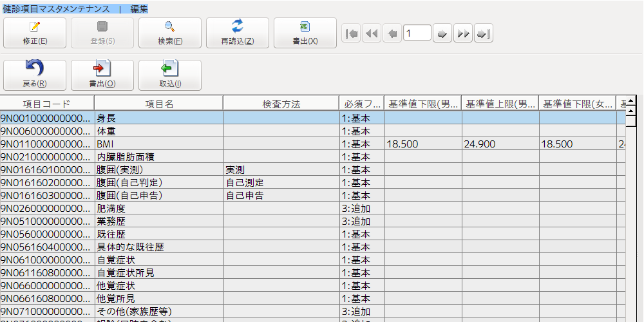Click the fast-forward double-right arrow
Image resolution: width=644 pixels, height=322 pixels.
[463, 33]
